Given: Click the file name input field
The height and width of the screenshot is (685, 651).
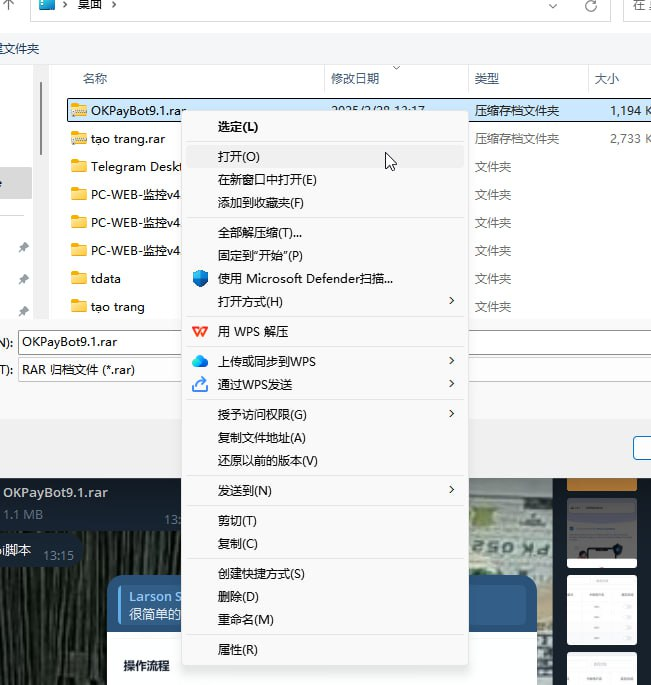Looking at the screenshot, I should click(x=100, y=342).
